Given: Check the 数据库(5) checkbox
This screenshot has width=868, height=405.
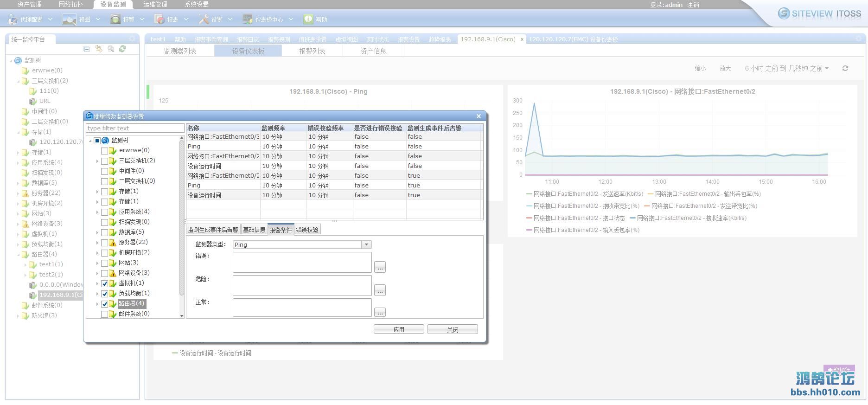Looking at the screenshot, I should click(104, 232).
